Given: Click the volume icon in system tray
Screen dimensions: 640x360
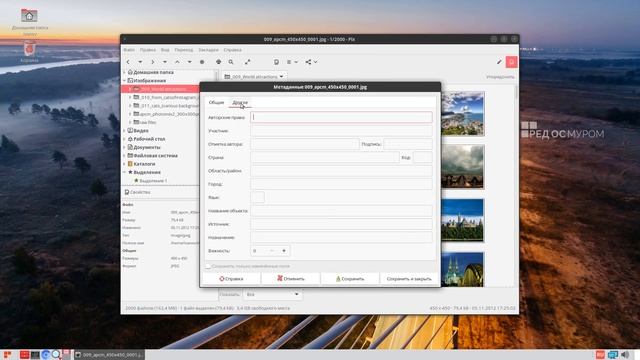Looking at the screenshot, I should [625, 355].
